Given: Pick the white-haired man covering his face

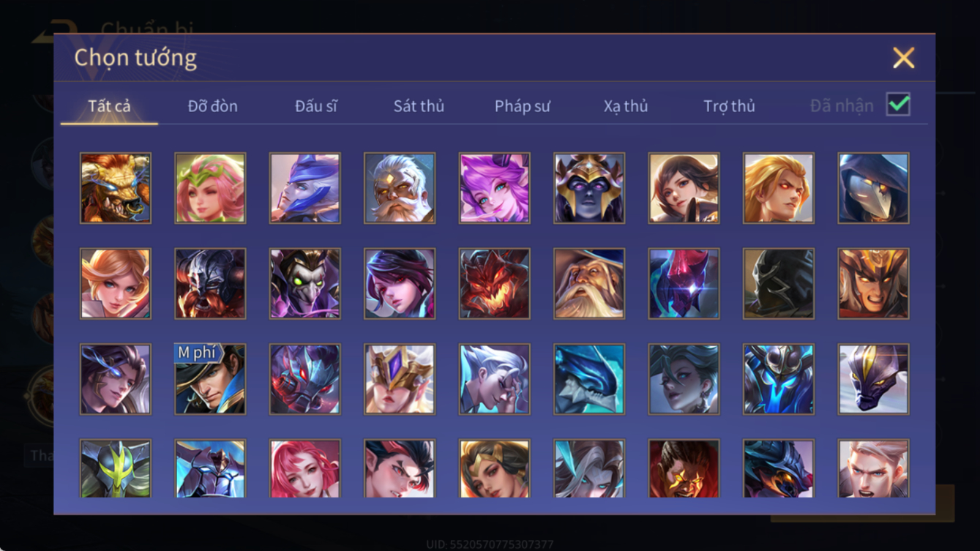Looking at the screenshot, I should pyautogui.click(x=494, y=379).
